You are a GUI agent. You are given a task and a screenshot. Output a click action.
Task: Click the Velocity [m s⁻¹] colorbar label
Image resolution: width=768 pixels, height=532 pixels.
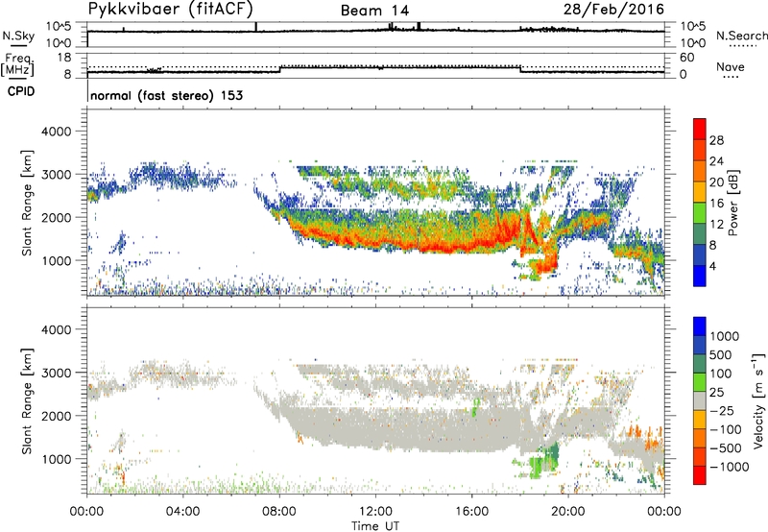(x=758, y=400)
